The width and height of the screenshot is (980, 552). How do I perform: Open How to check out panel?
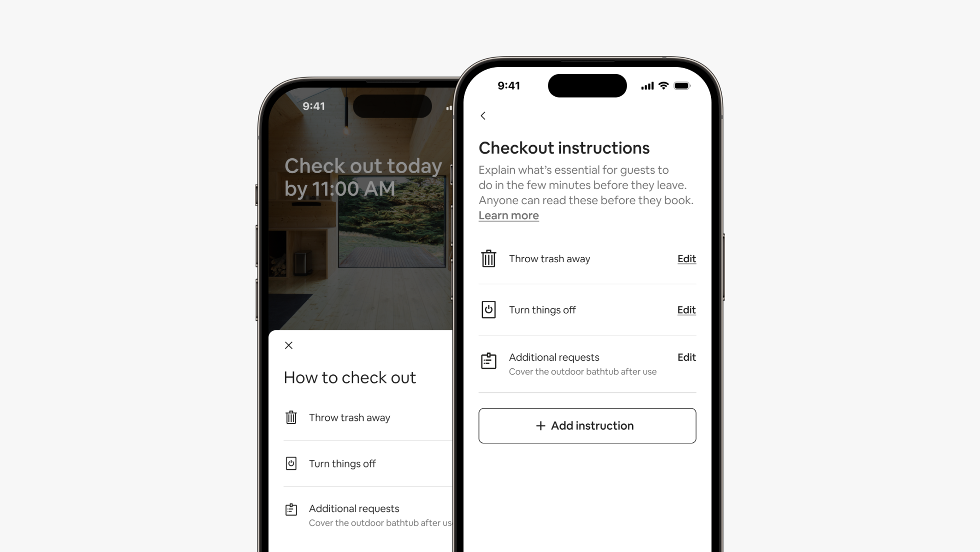[350, 377]
